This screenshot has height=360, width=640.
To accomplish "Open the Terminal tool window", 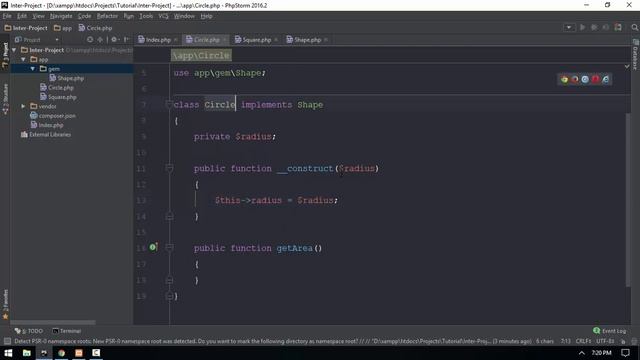I will tap(67, 331).
